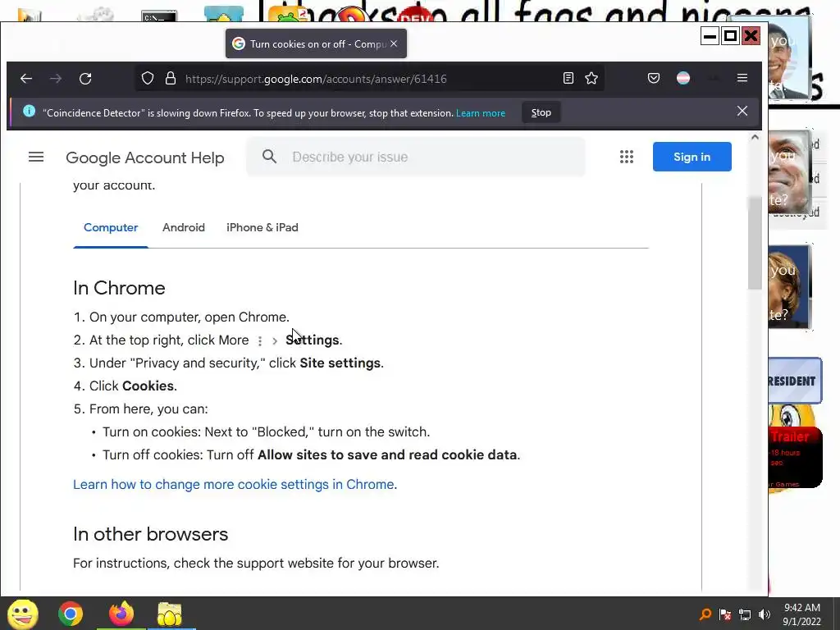Click the PRESIDENT thumbnail on desktop
840x630 pixels.
coord(795,381)
